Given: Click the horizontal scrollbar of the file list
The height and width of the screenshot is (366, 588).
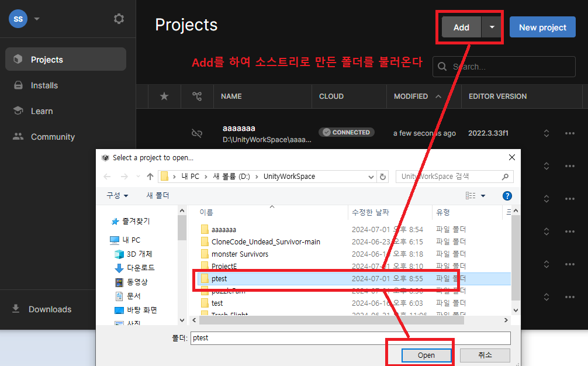Looking at the screenshot, I should click(331, 320).
